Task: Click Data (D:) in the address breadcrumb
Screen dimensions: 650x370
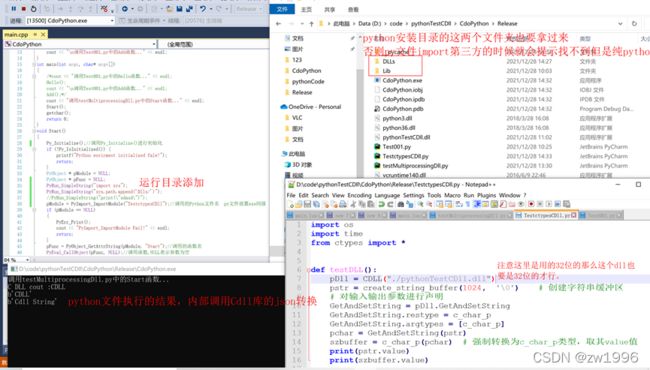Action: pyautogui.click(x=369, y=24)
